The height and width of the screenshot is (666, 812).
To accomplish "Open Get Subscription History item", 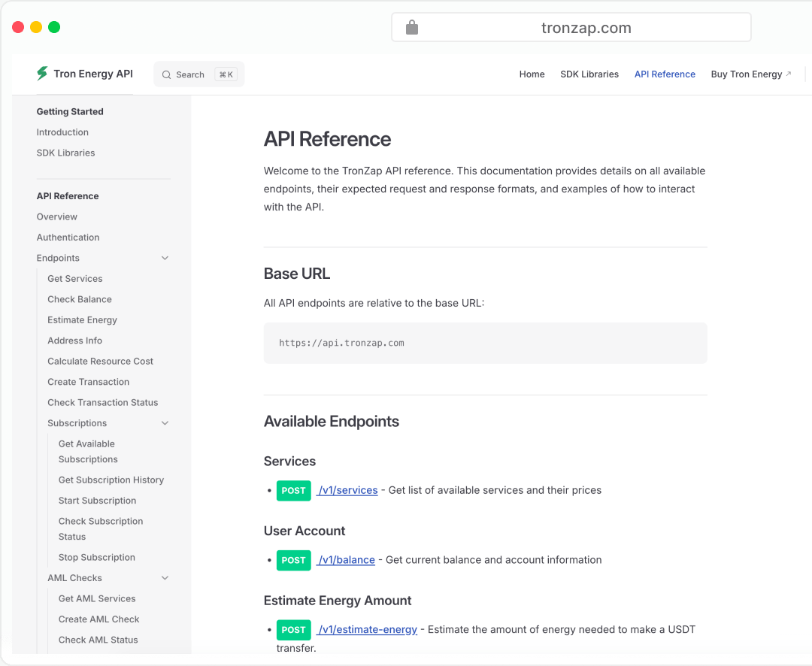I will point(111,480).
